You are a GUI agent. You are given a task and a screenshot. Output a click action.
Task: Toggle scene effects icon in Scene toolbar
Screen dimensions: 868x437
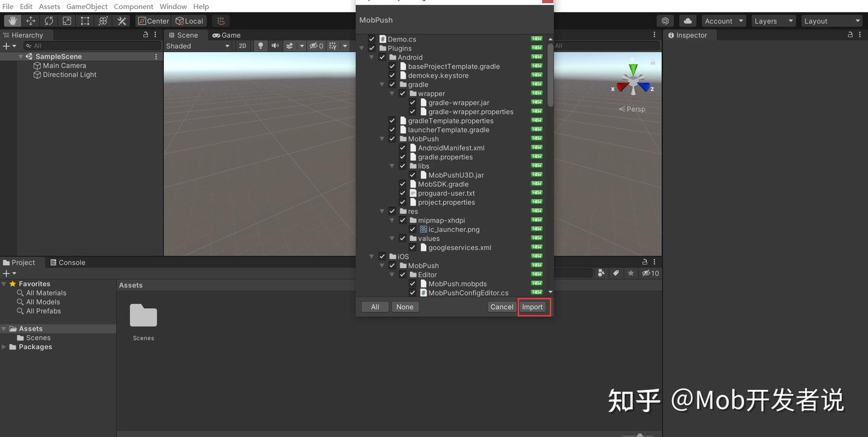[x=290, y=46]
